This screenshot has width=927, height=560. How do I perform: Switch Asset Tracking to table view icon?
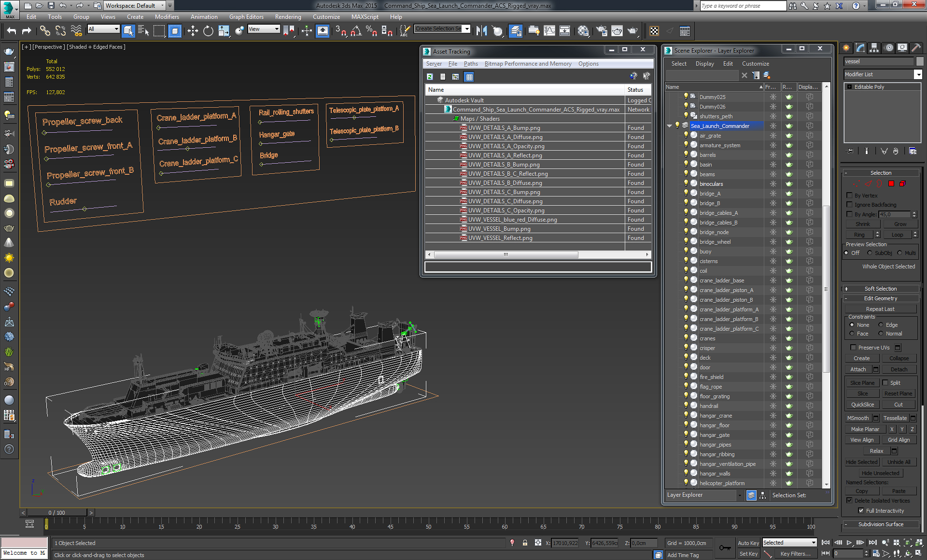469,76
